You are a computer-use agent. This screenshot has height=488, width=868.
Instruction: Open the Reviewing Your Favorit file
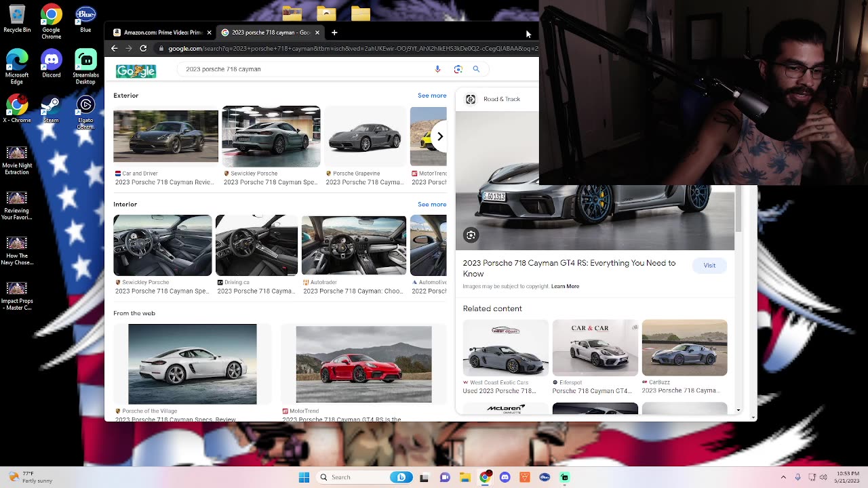17,206
